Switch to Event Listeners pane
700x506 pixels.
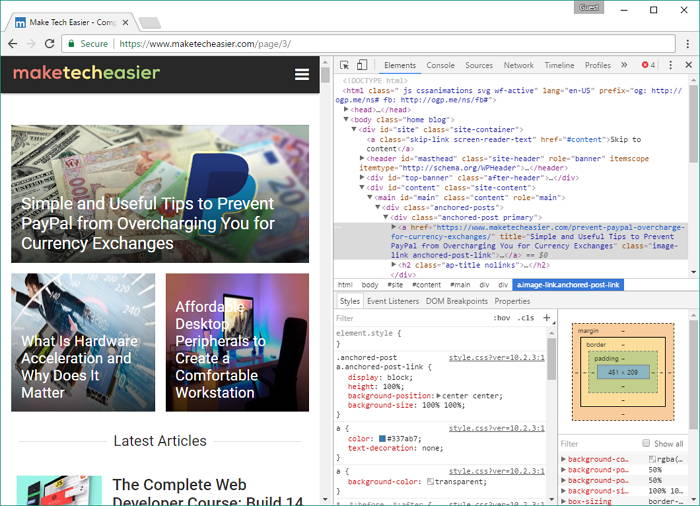coord(393,301)
